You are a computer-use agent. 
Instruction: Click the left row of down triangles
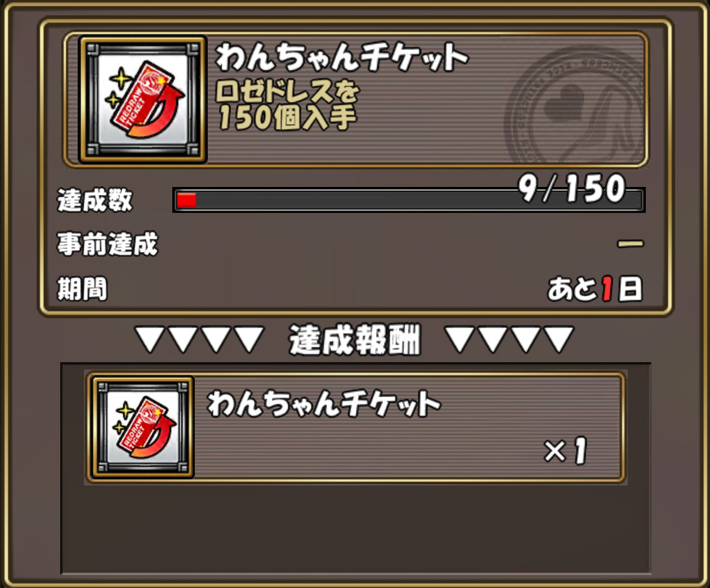(200, 340)
